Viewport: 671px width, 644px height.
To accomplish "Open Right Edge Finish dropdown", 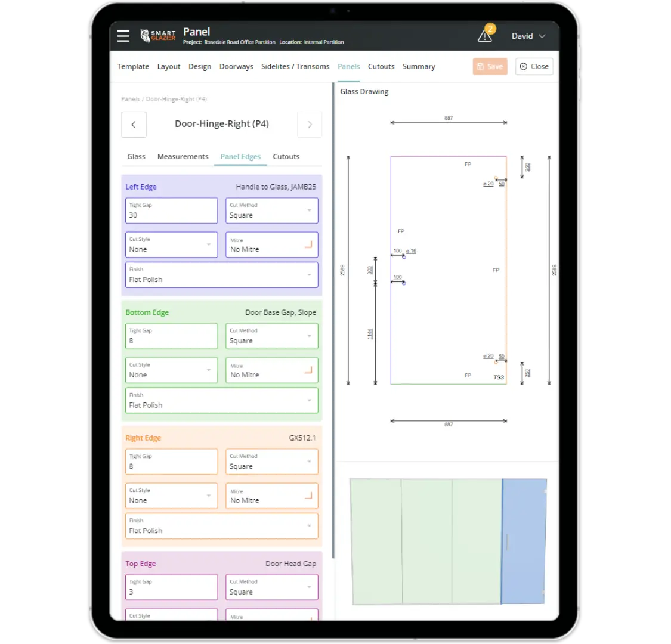I will click(x=222, y=526).
